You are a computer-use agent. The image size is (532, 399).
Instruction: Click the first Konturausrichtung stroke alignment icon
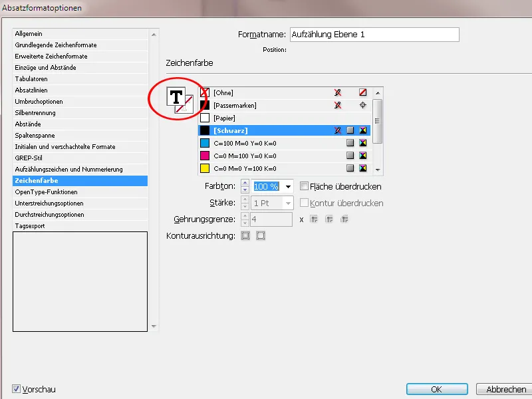245,235
